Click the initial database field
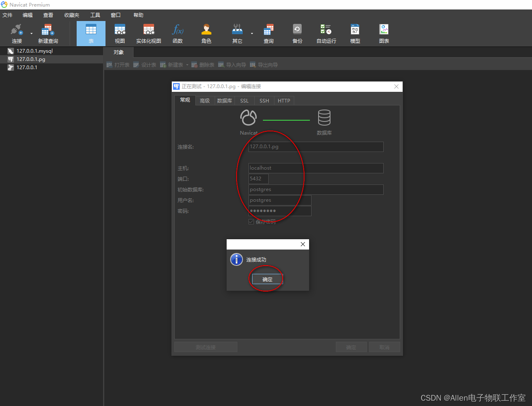Viewport: 532px width, 406px height. (316, 189)
